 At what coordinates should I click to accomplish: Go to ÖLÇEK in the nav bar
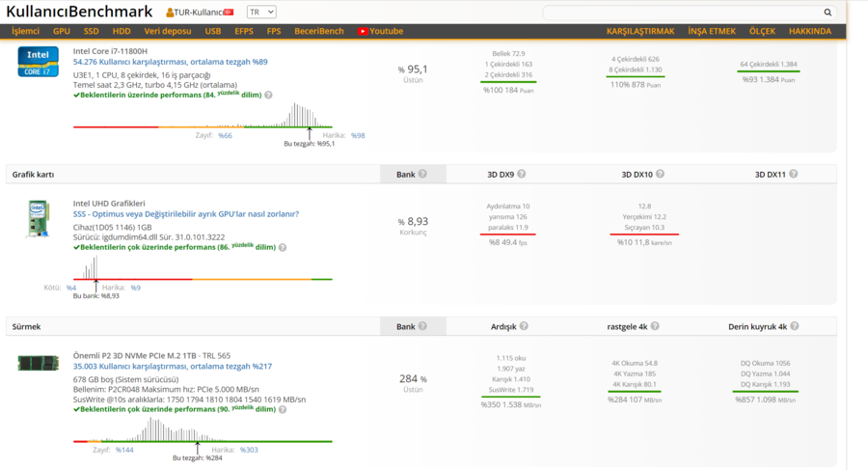click(762, 31)
